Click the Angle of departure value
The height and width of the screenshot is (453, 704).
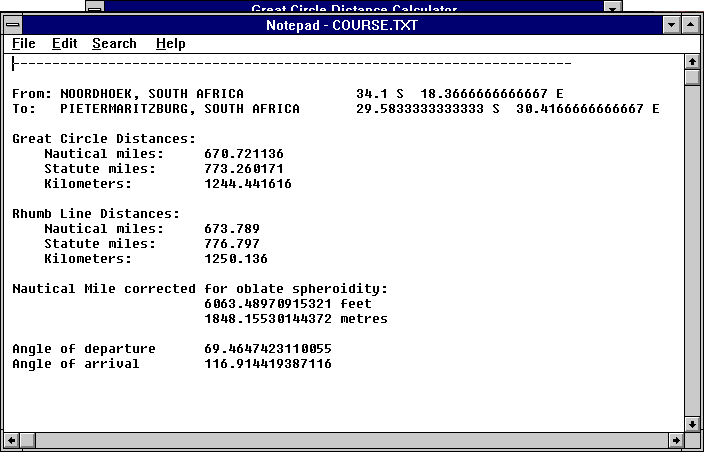[267, 349]
